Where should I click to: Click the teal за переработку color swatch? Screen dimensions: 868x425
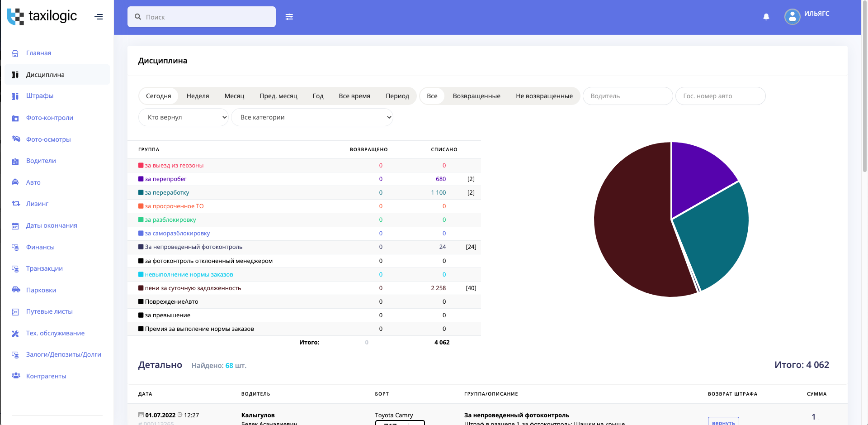(141, 193)
